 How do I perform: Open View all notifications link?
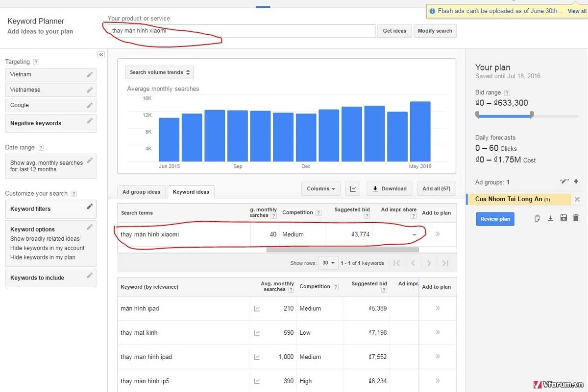tap(577, 11)
